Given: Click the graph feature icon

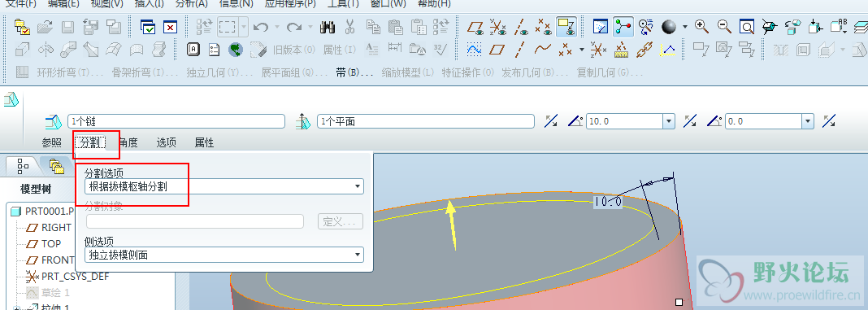Looking at the screenshot, I should [668, 50].
